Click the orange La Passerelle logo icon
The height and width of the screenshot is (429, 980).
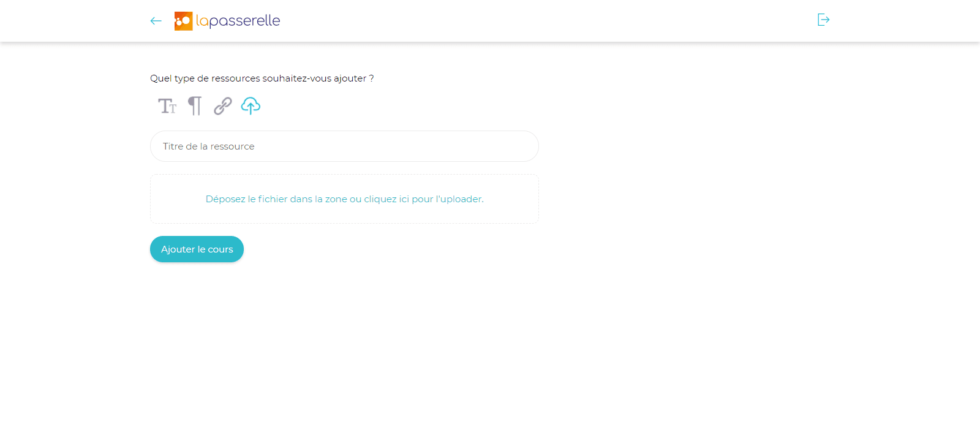click(183, 21)
